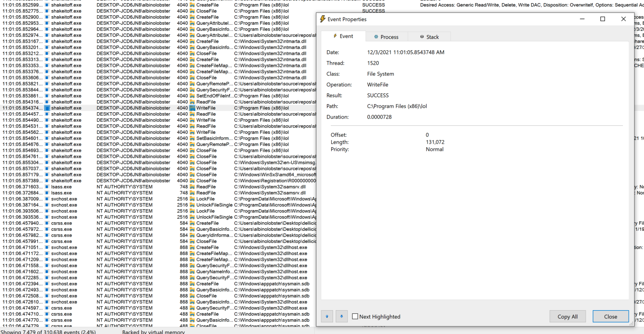Image resolution: width=644 pixels, height=334 pixels.
Task: Select the lsass.exe row at 11:01:06.372684
Action: pos(158,193)
